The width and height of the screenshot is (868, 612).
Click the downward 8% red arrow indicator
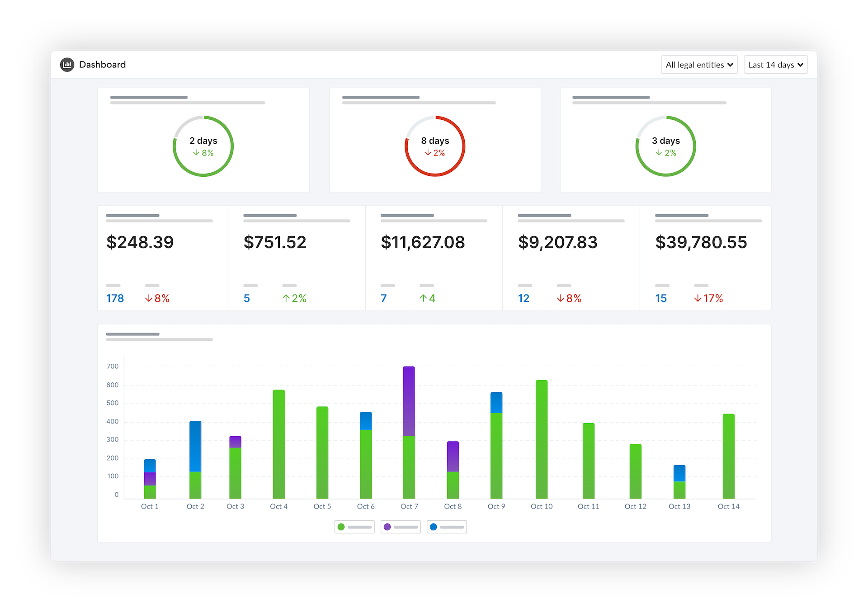coord(157,298)
